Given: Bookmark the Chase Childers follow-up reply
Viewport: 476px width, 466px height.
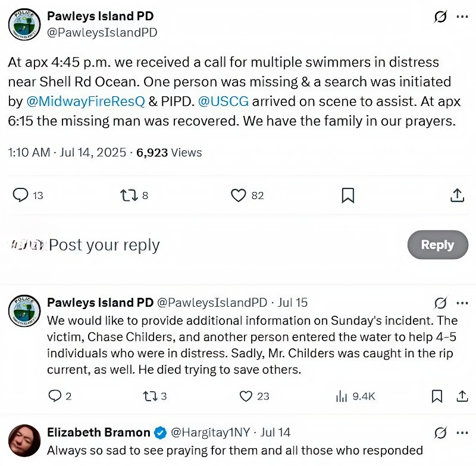Looking at the screenshot, I should tap(437, 396).
